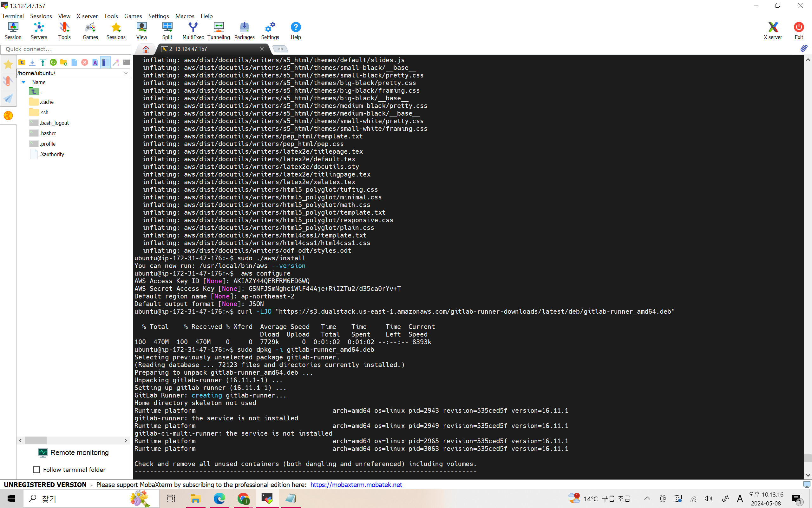This screenshot has width=812, height=508.
Task: Toggle the highlighted sidebar layout icon
Action: click(105, 63)
